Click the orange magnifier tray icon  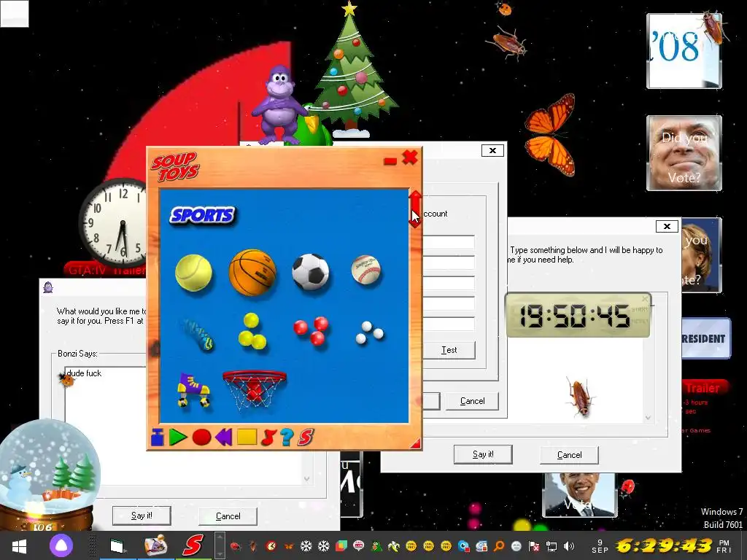coord(499,546)
